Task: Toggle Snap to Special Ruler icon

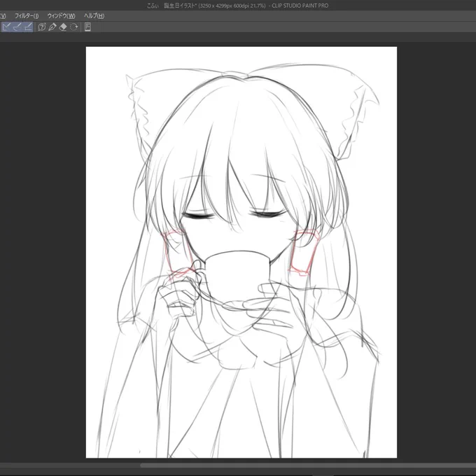Action: coord(17,27)
